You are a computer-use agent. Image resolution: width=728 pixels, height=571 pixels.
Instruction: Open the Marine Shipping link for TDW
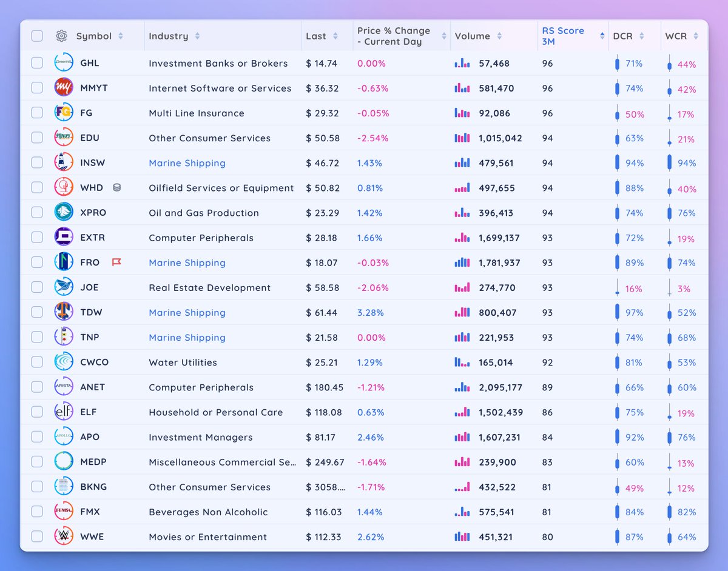point(187,312)
